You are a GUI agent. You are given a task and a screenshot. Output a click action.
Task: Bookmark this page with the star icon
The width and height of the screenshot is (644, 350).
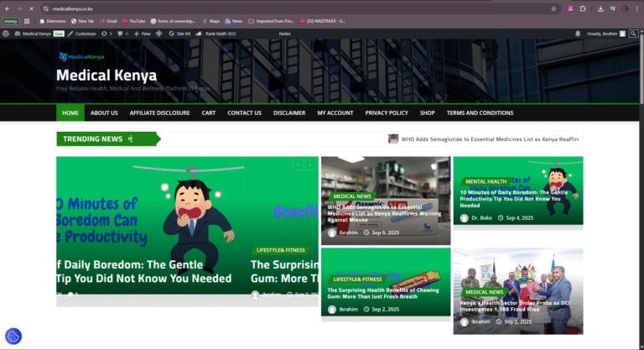coord(553,8)
